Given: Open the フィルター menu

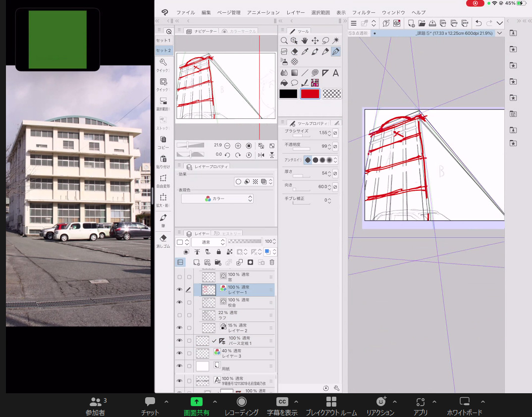Looking at the screenshot, I should [364, 12].
